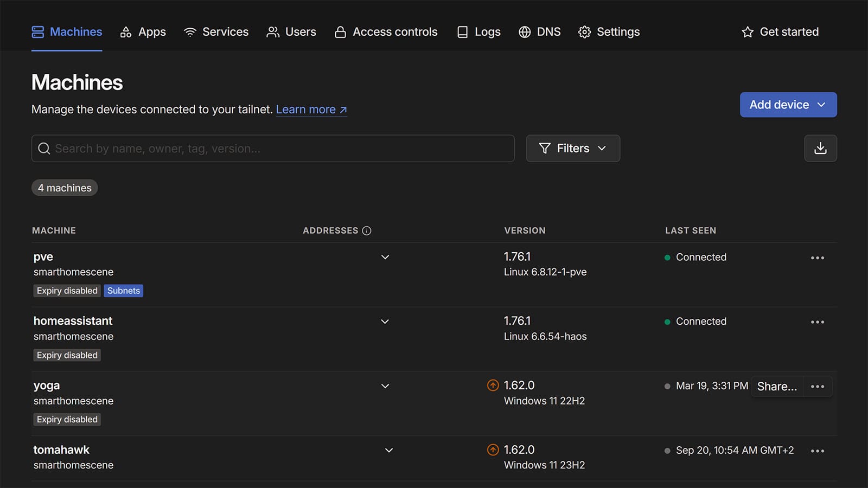
Task: Click the update-available icon for tomahawk
Action: 493,450
